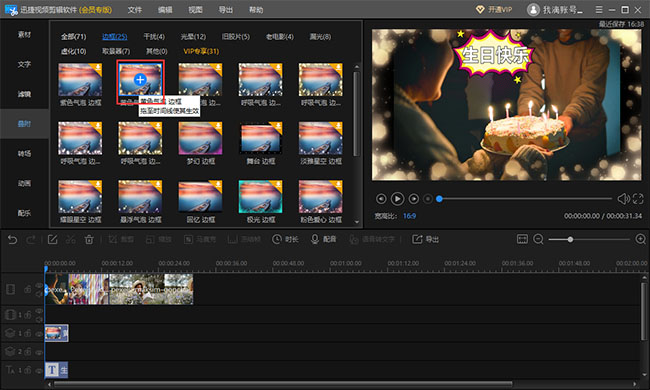Toggle lock on the text track
This screenshot has height=390, width=650.
[x=28, y=370]
